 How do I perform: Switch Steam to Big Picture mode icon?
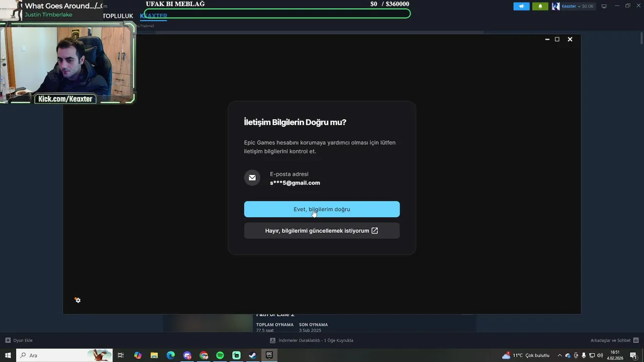pos(604,6)
